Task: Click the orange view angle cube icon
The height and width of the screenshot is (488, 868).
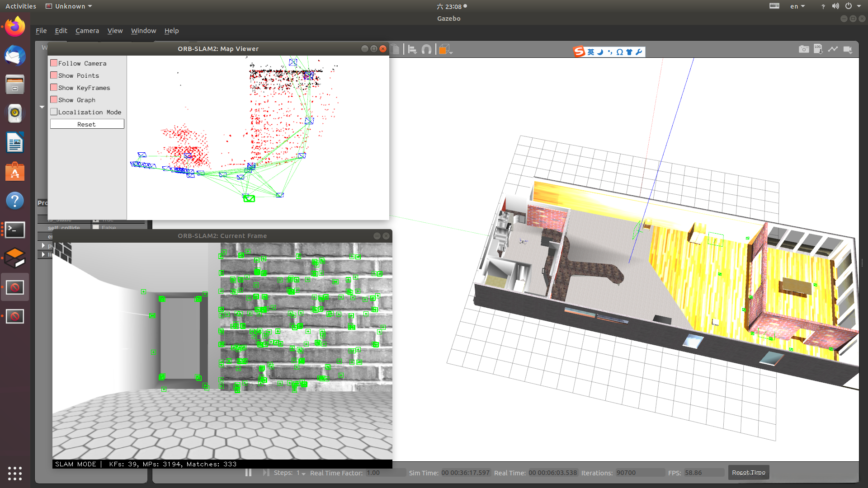Action: (x=443, y=49)
